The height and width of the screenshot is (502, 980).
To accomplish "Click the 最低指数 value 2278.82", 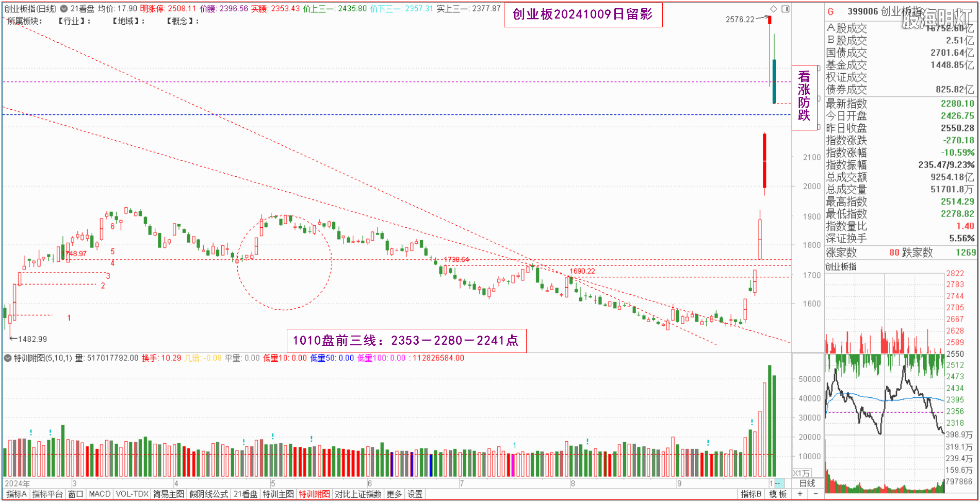I will [x=957, y=214].
